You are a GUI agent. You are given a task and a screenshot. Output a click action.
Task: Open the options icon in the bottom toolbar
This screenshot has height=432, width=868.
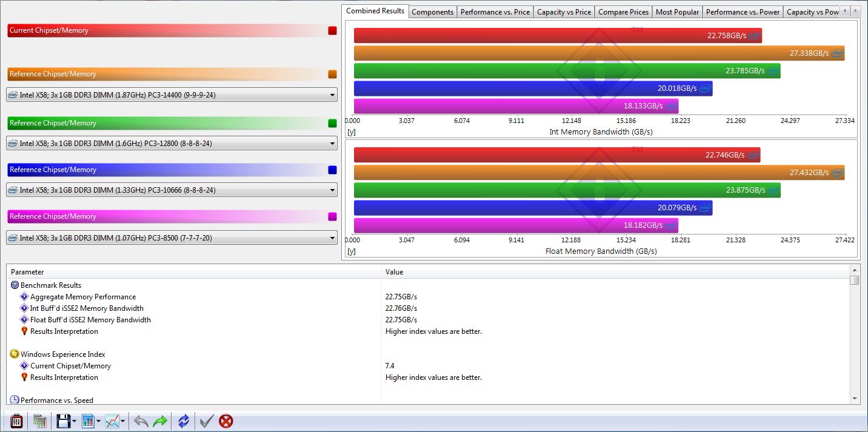pos(17,420)
